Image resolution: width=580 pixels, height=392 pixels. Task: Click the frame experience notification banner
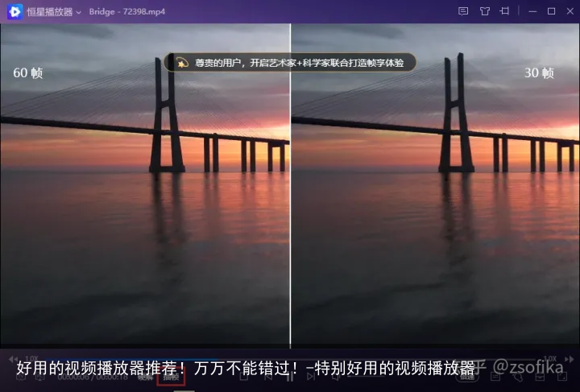[x=298, y=62]
